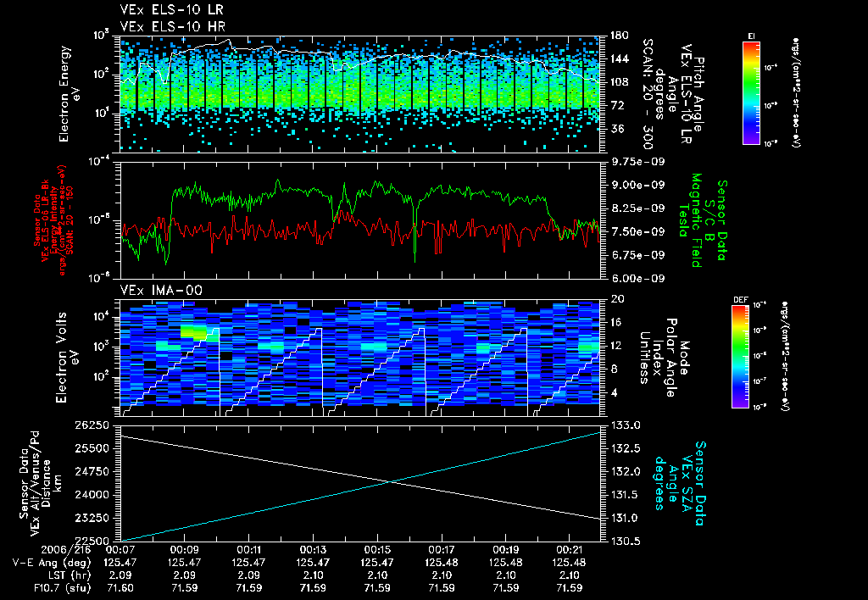Select the 'VEx ELS-10 LR' title text

[172, 9]
